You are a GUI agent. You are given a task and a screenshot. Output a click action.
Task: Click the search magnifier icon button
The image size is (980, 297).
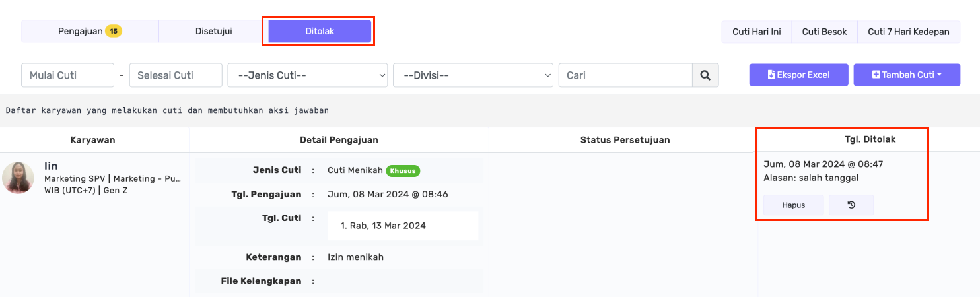coord(705,75)
